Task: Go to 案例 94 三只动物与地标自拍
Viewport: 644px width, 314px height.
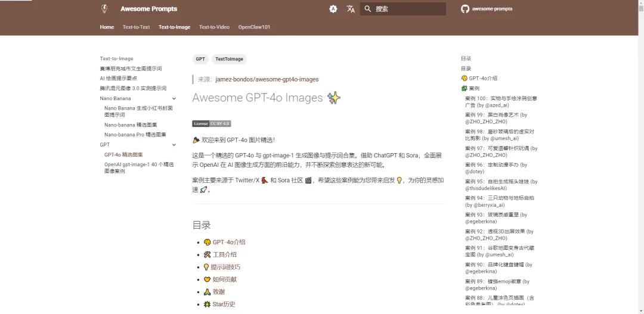Action: 500,201
